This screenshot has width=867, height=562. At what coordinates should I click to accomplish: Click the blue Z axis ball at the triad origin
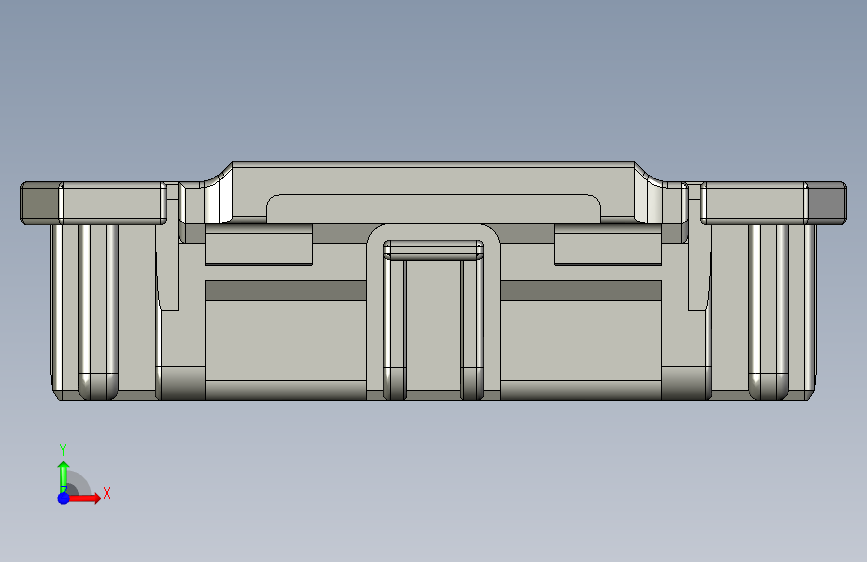click(x=64, y=498)
